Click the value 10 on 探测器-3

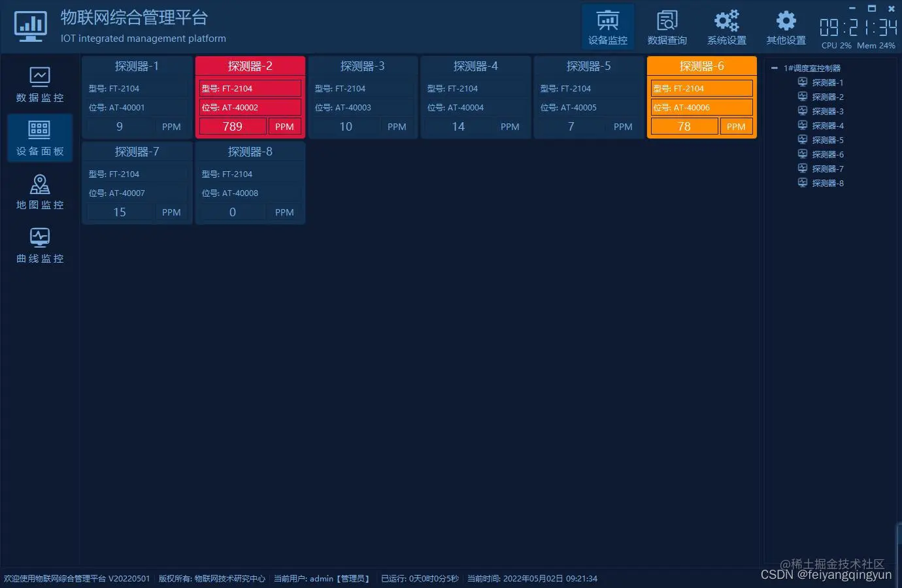pyautogui.click(x=346, y=126)
